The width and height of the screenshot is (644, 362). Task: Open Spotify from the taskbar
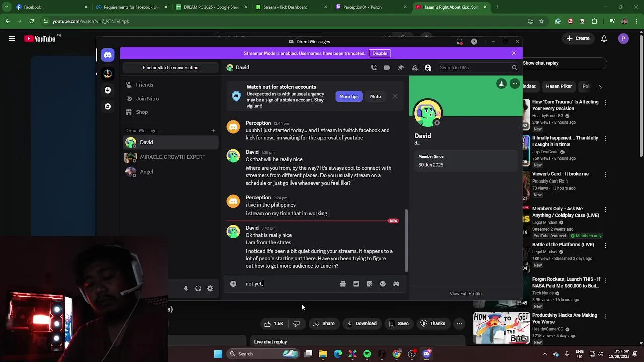pos(367,354)
